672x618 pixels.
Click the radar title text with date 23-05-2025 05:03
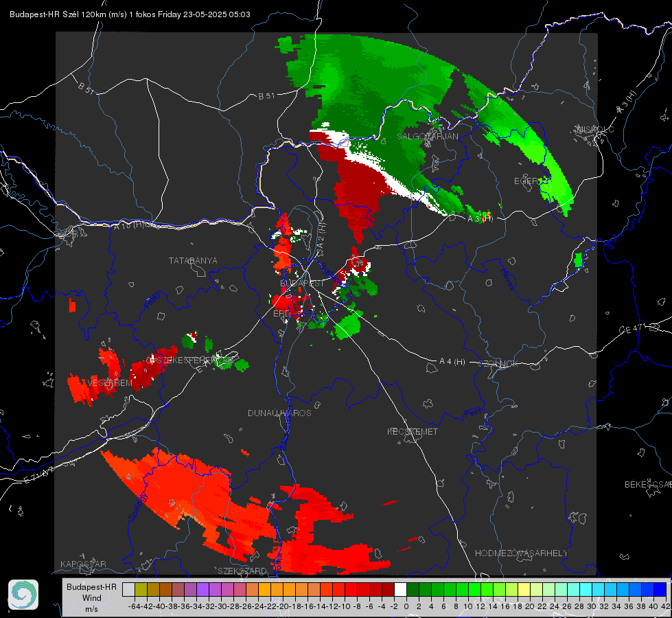(x=130, y=14)
